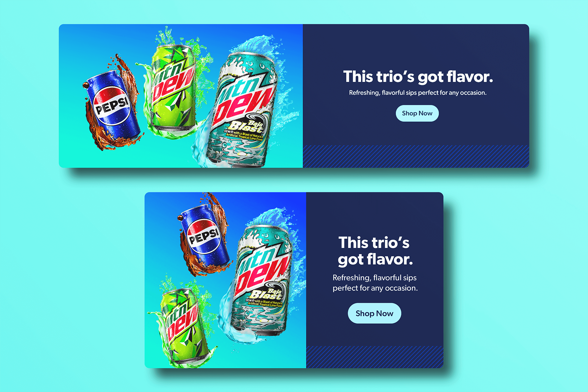Click Shop Now in the bottom banner
The height and width of the screenshot is (392, 588).
[x=374, y=313]
